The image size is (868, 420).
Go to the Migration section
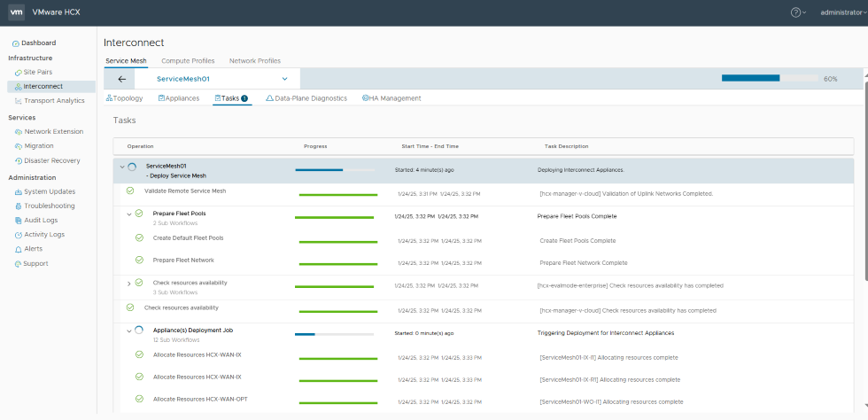38,146
